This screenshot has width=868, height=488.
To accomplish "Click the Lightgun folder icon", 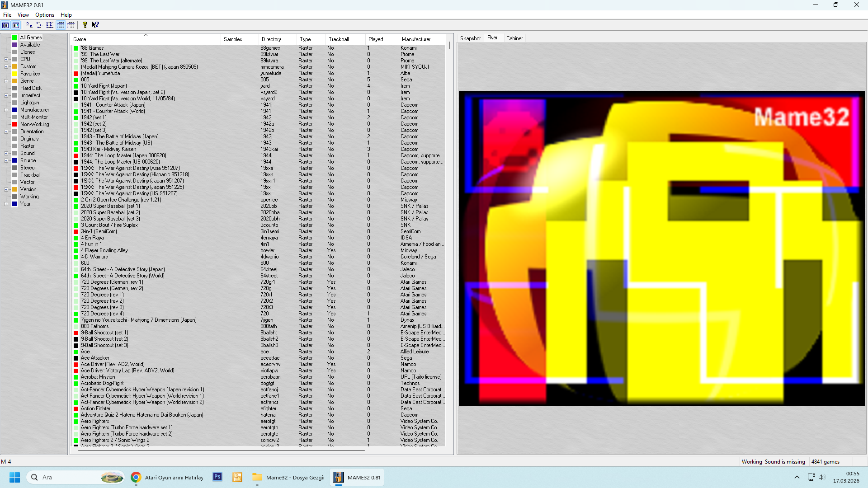I will [14, 103].
